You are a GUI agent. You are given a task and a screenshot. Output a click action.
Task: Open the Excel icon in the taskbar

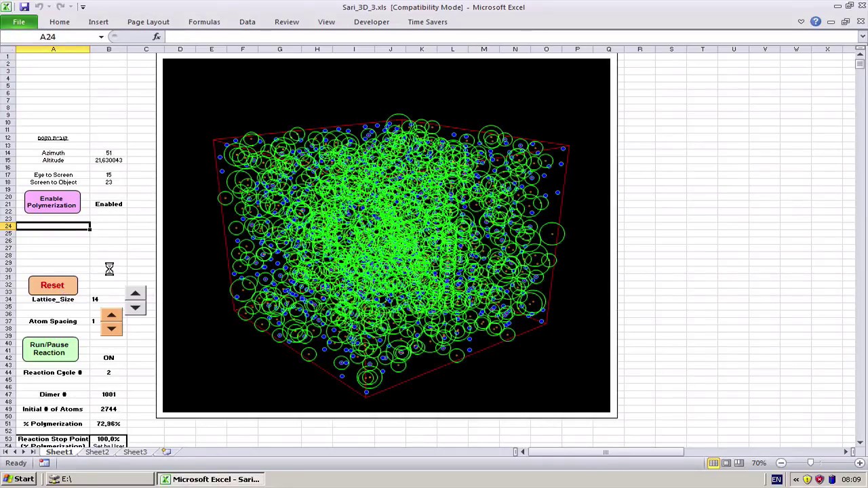coord(165,479)
